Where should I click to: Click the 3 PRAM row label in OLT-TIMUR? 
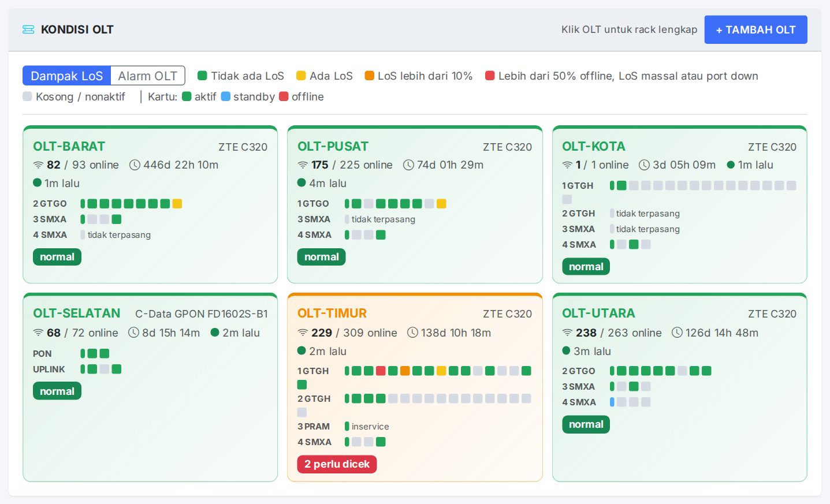[314, 426]
